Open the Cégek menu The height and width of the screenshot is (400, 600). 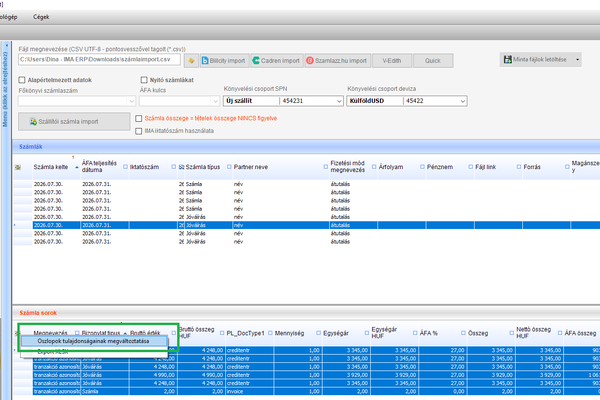pyautogui.click(x=41, y=17)
